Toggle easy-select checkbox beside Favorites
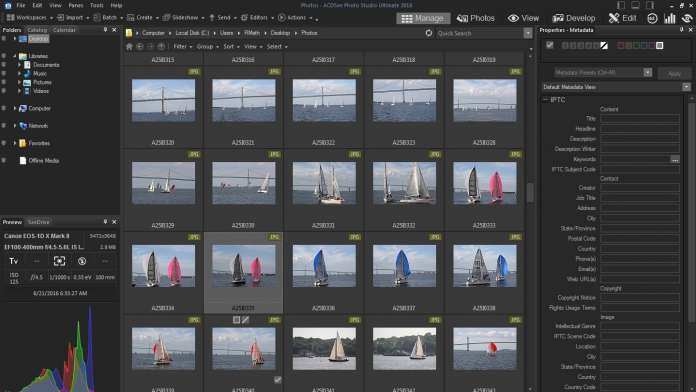This screenshot has width=696, height=392. (x=4, y=143)
